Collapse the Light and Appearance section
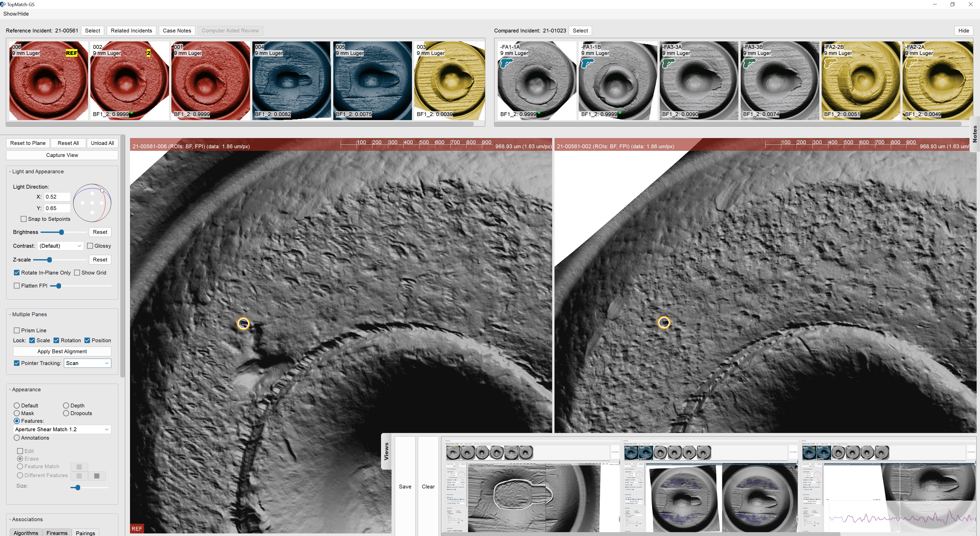 pos(10,172)
